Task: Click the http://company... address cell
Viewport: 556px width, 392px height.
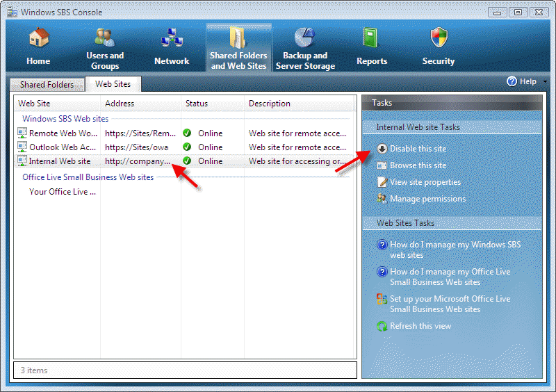Action: coord(138,161)
